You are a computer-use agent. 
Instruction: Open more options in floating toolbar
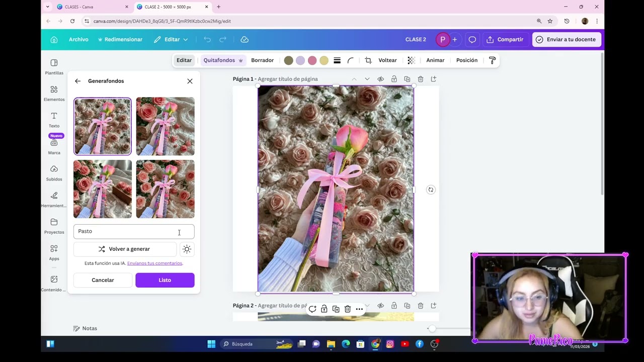[x=359, y=309]
